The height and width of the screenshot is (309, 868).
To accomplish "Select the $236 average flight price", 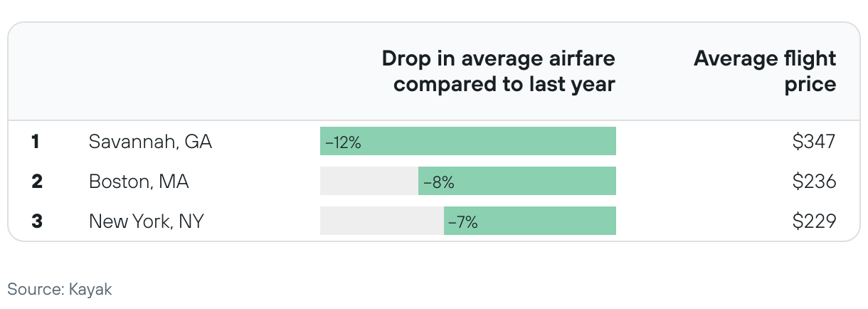I will (814, 182).
